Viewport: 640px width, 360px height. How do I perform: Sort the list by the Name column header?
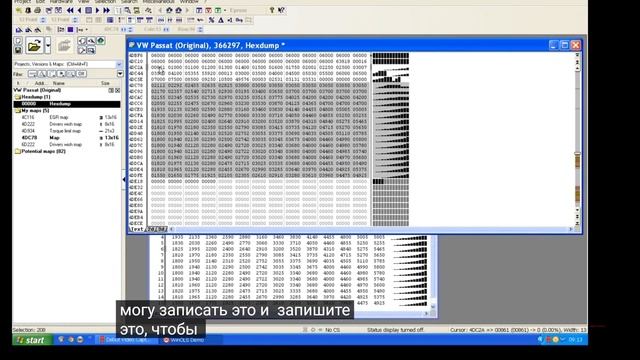coord(59,83)
